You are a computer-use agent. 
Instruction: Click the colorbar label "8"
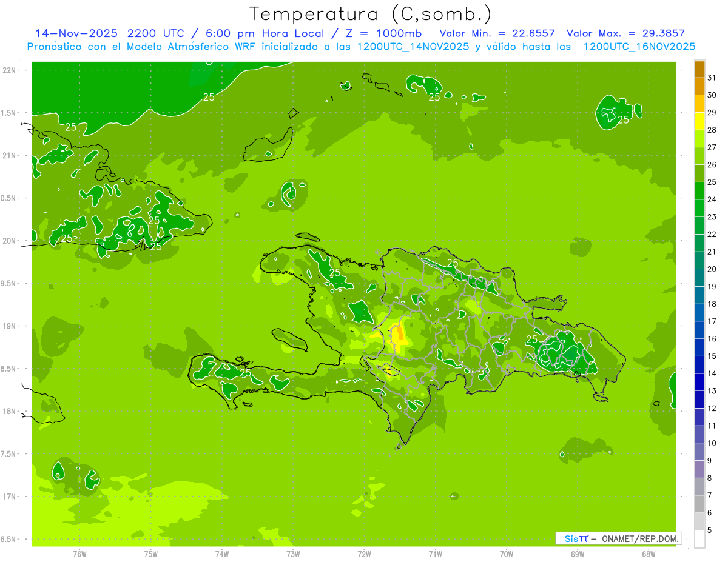[710, 478]
